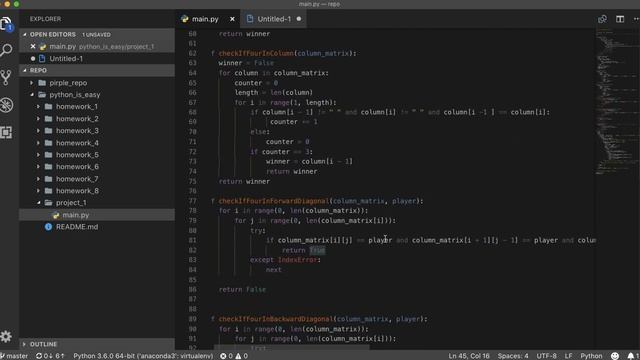Viewport: 640px width, 360px height.
Task: Open the Manage gear menu
Action: tap(6, 337)
